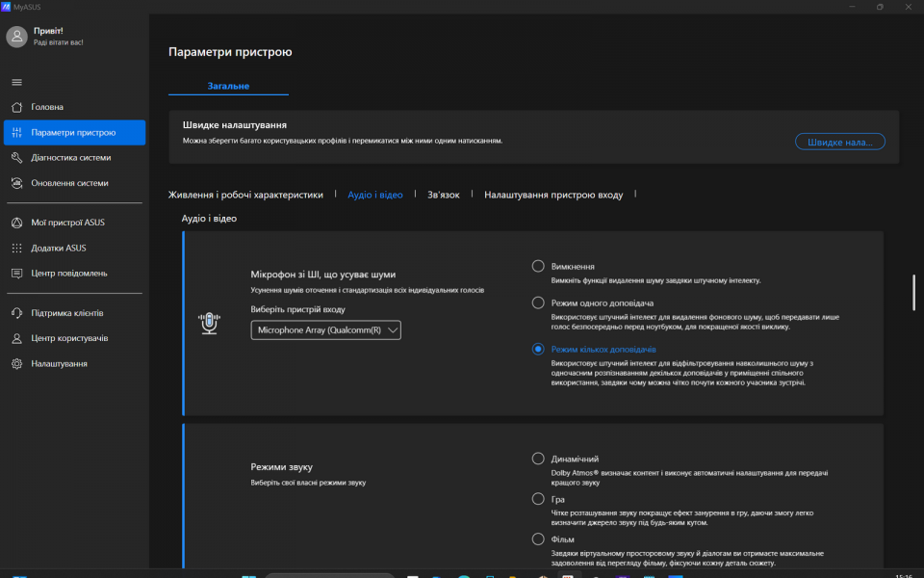
Task: Click the Швидке налаштування heading
Action: (235, 125)
